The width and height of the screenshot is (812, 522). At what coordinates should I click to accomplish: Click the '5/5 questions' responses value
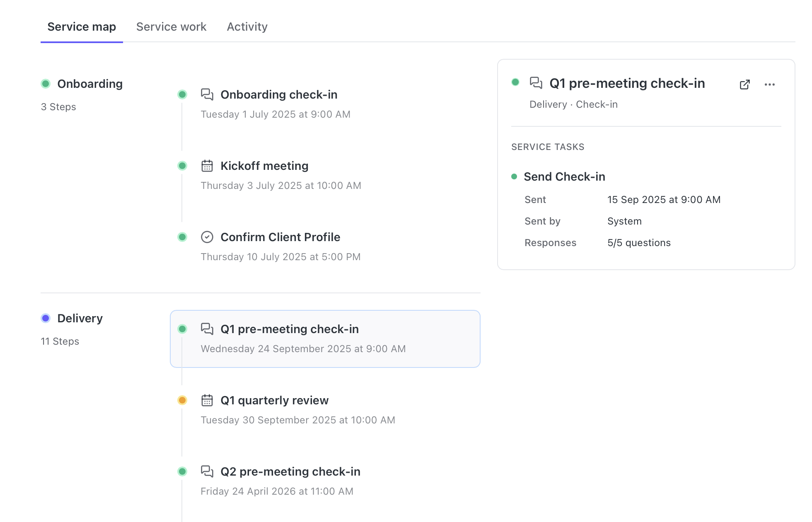pyautogui.click(x=639, y=243)
